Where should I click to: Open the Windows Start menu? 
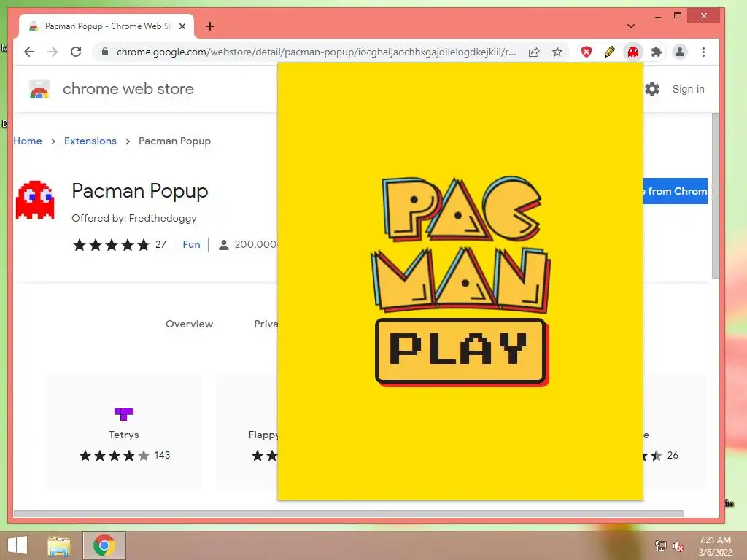coord(18,545)
